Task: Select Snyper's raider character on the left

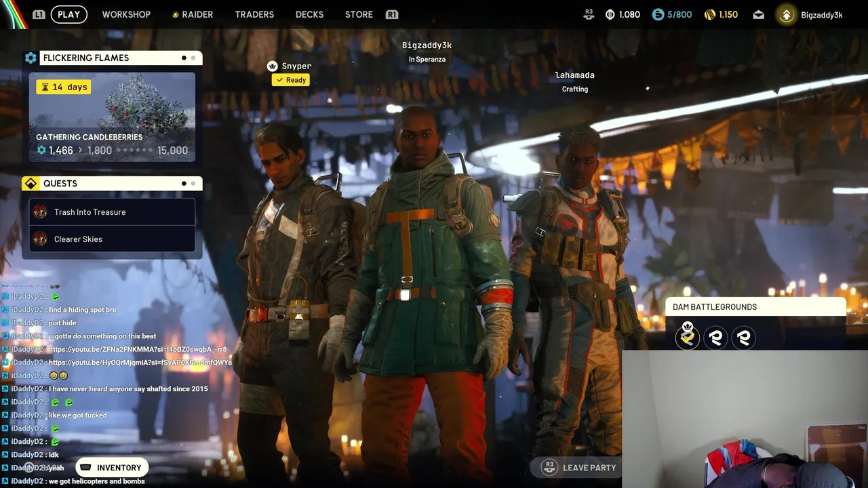Action: (x=297, y=298)
